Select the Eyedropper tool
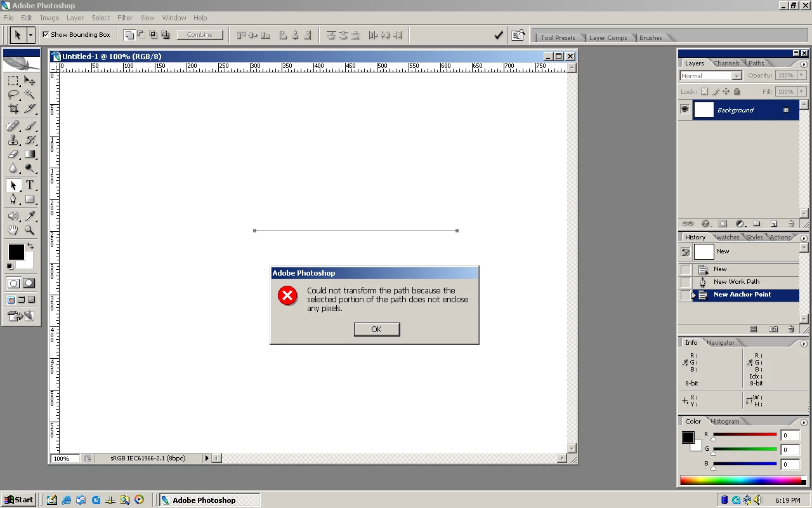This screenshot has width=812, height=508. point(30,216)
